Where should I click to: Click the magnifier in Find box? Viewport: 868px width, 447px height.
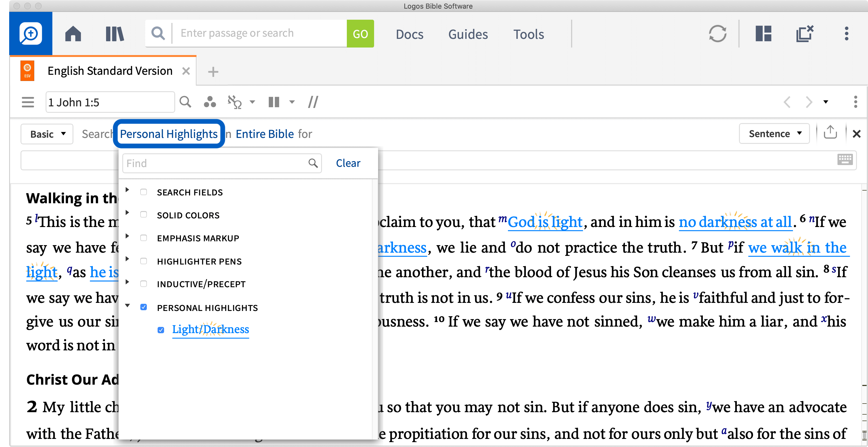(313, 163)
